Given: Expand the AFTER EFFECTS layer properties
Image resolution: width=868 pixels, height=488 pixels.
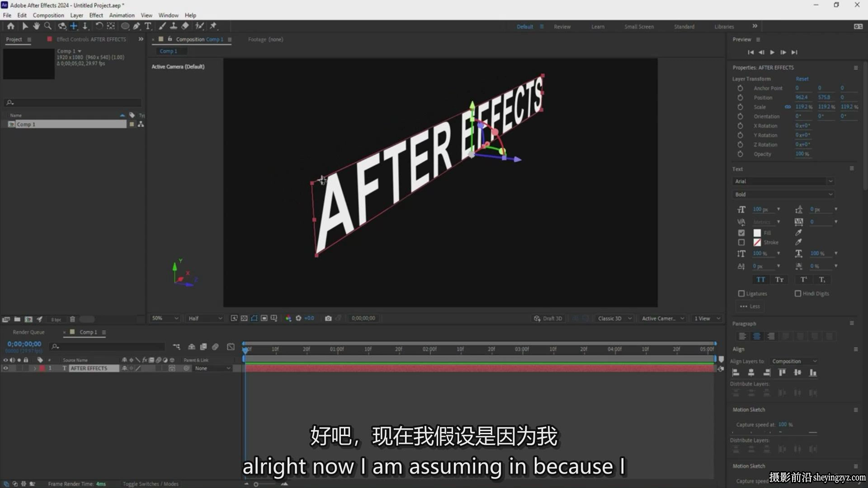Looking at the screenshot, I should [34, 368].
